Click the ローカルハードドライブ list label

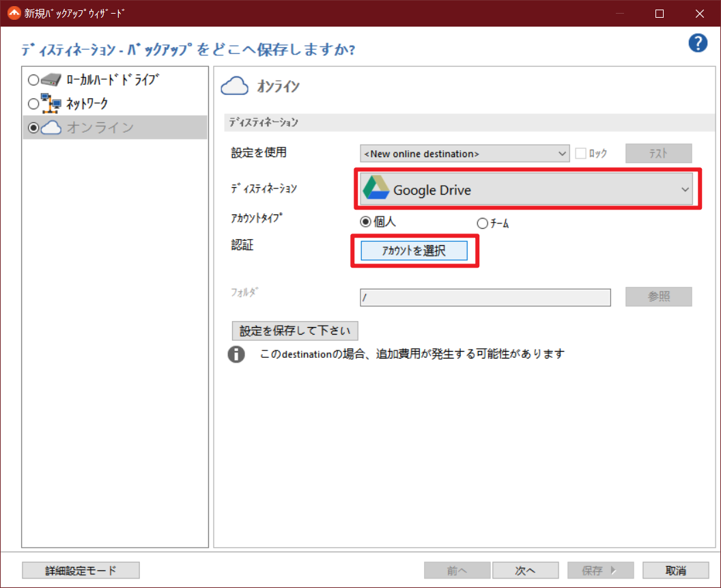coord(113,80)
